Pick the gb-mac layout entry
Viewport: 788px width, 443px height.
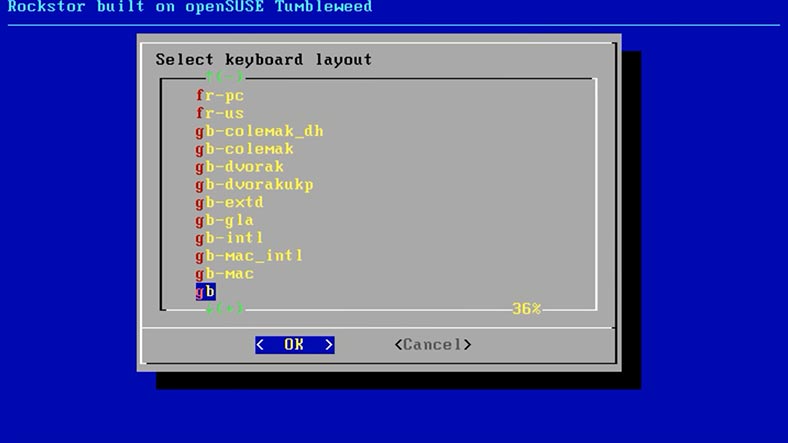(225, 273)
